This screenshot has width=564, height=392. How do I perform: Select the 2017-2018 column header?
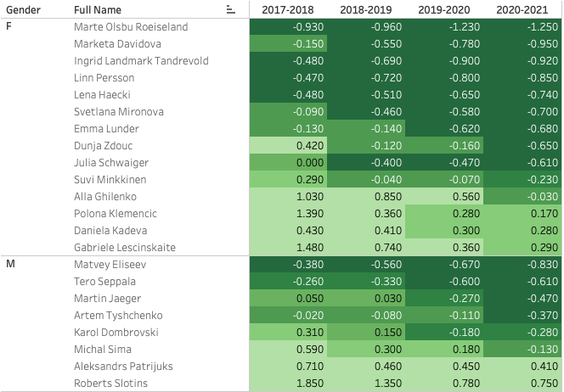click(289, 9)
